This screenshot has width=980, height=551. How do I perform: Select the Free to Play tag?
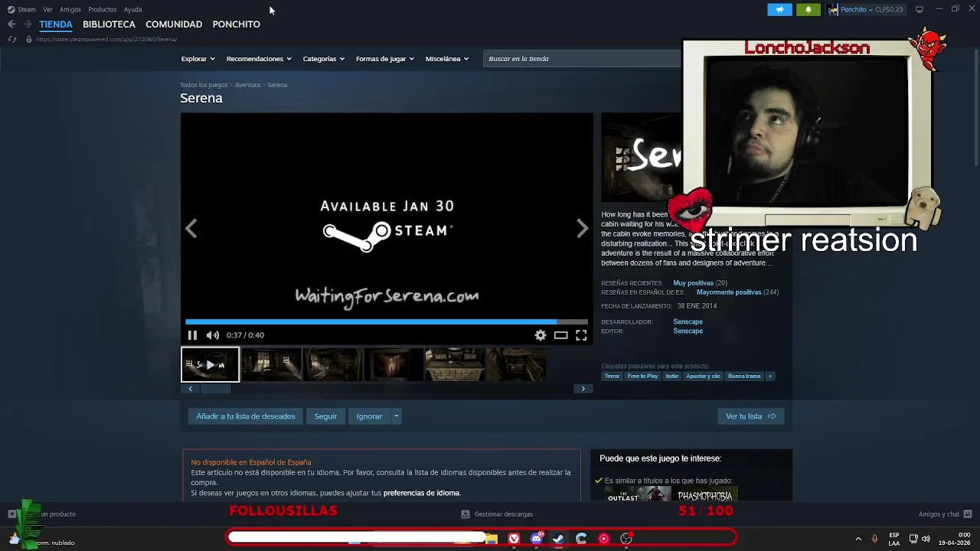tap(642, 377)
